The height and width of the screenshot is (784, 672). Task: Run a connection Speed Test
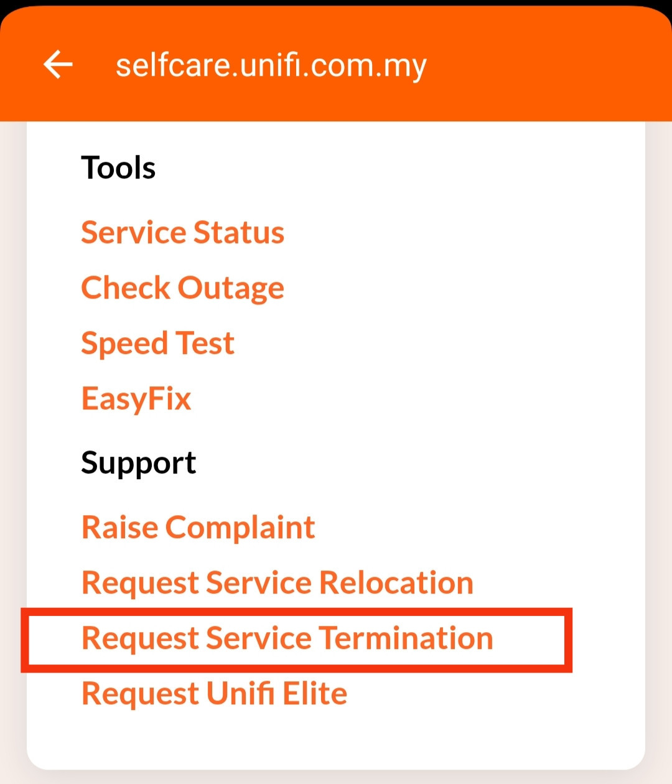coord(157,343)
